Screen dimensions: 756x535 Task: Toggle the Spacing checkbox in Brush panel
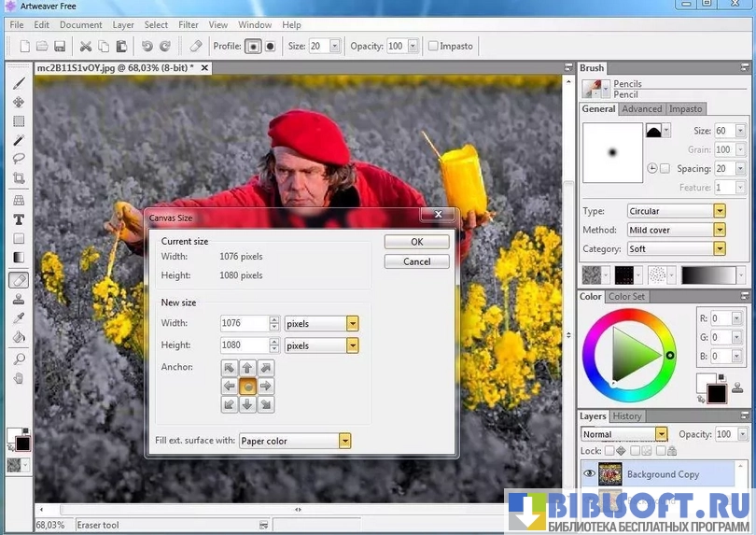[x=665, y=169]
